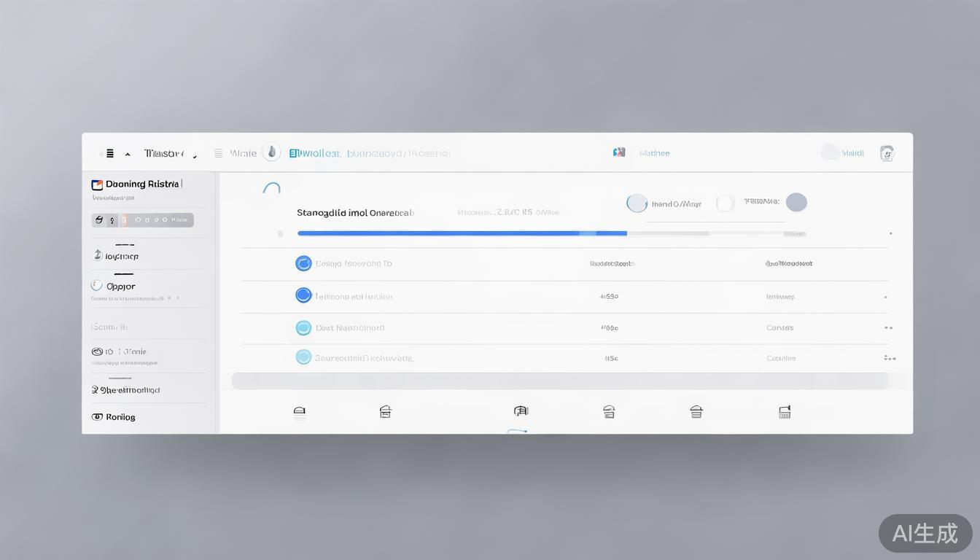Click the center bottom toolbar icon with blue underline
Screen dimensions: 980x560
pos(520,412)
